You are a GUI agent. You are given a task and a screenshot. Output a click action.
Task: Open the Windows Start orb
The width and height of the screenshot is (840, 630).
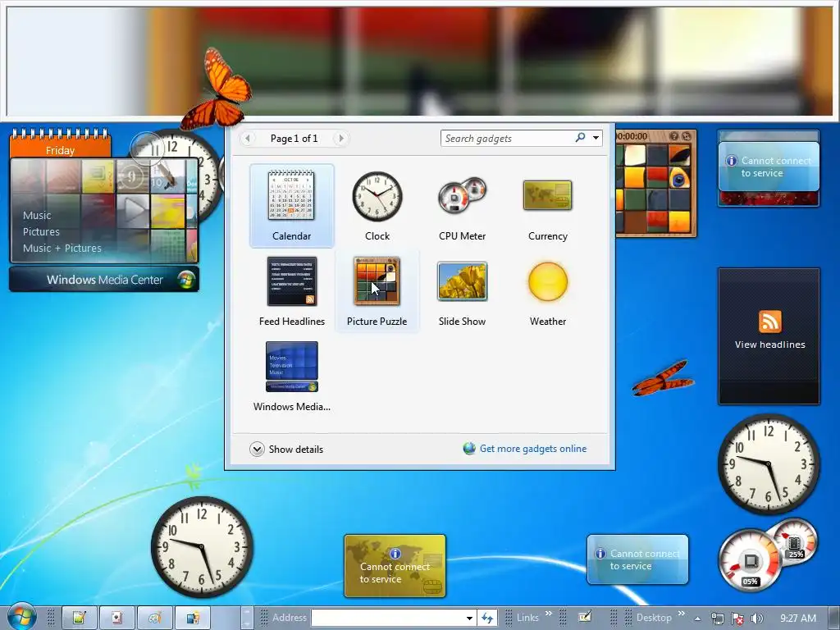pyautogui.click(x=21, y=616)
